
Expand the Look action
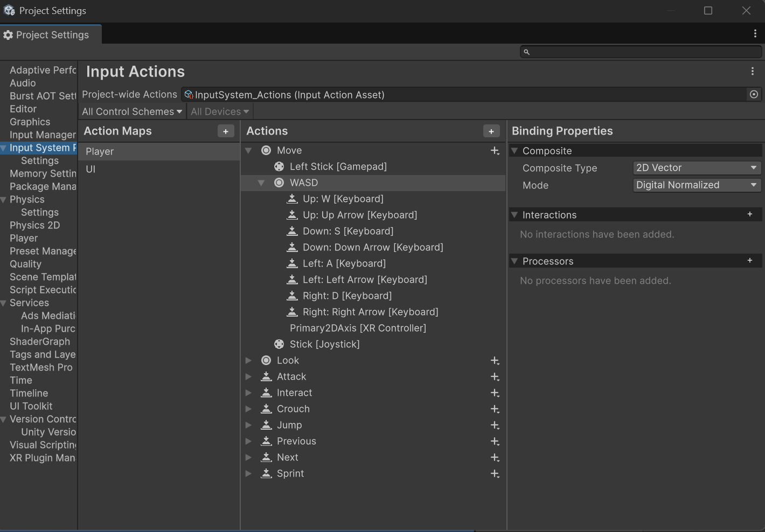248,361
